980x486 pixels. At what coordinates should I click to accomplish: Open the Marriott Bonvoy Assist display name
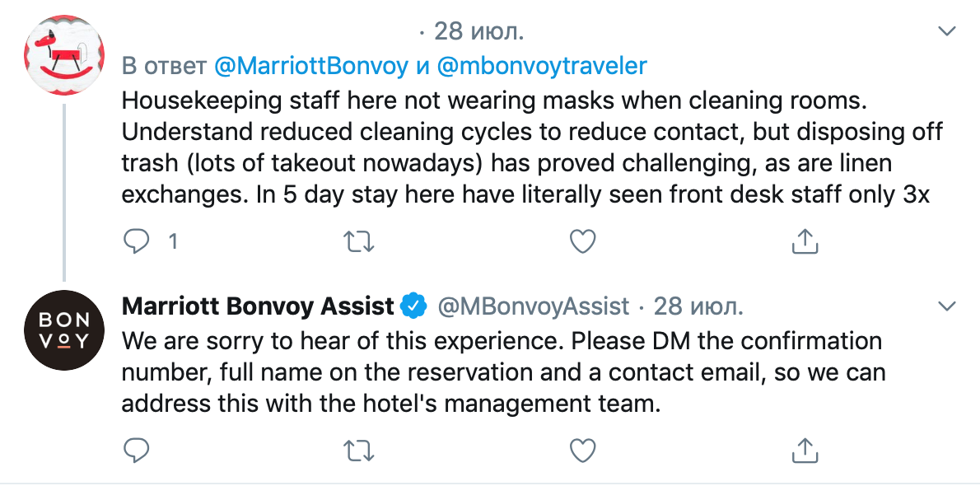(258, 306)
